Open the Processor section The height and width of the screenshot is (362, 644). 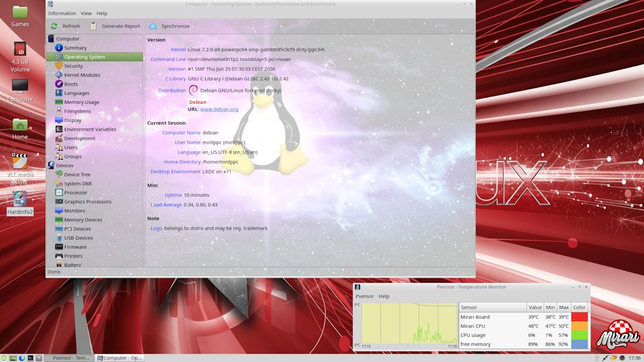[x=75, y=192]
